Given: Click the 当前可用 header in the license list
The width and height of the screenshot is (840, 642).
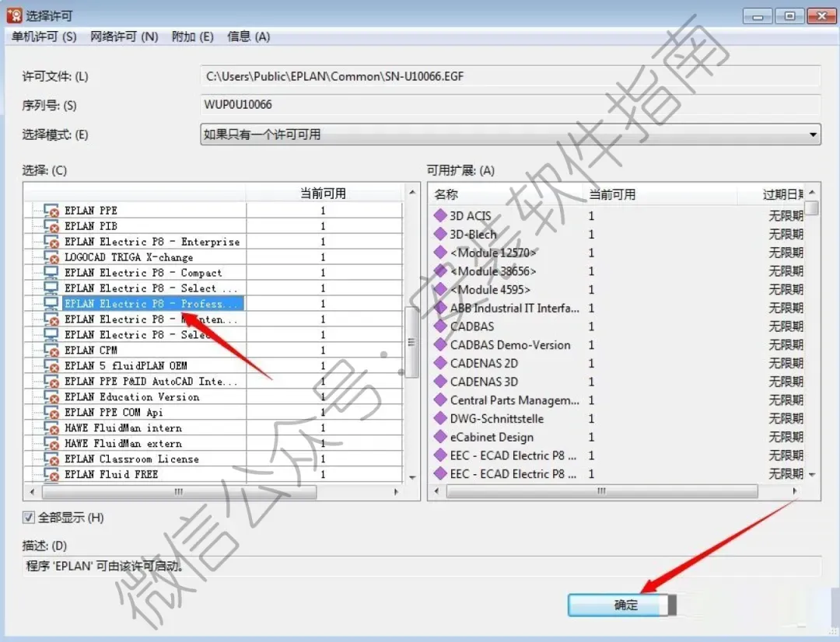Looking at the screenshot, I should click(x=323, y=194).
